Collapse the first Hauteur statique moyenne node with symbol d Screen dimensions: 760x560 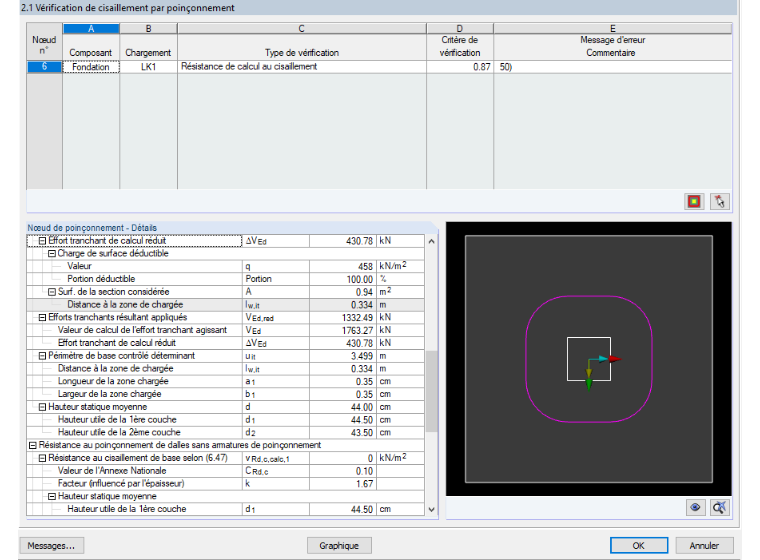(42, 407)
